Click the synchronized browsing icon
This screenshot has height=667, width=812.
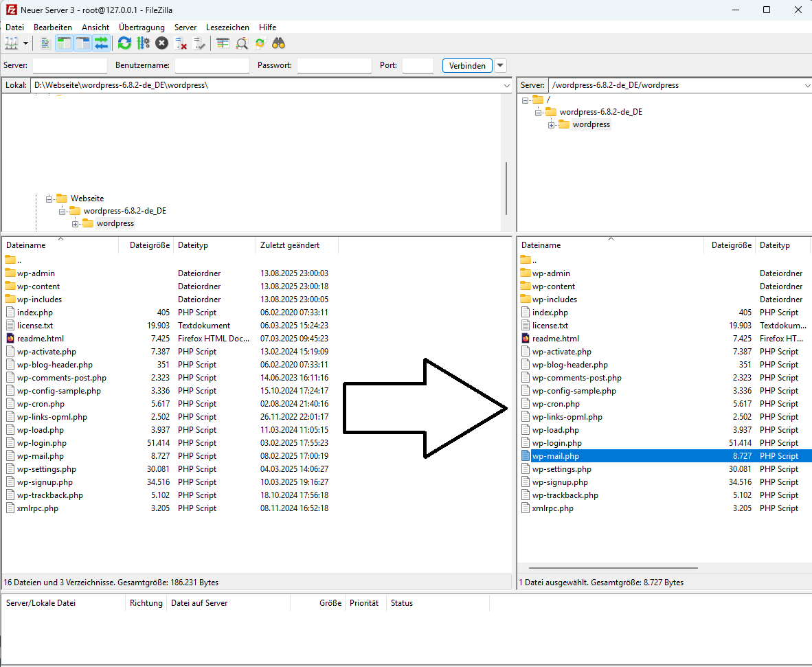[260, 43]
